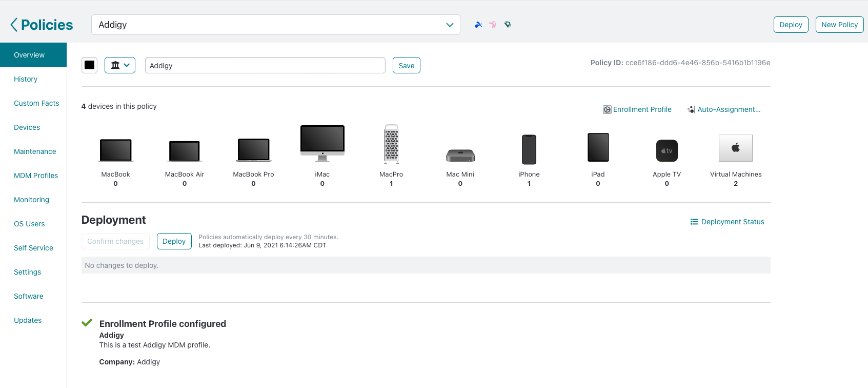
Task: Click the MacBook Air device icon
Action: (185, 151)
